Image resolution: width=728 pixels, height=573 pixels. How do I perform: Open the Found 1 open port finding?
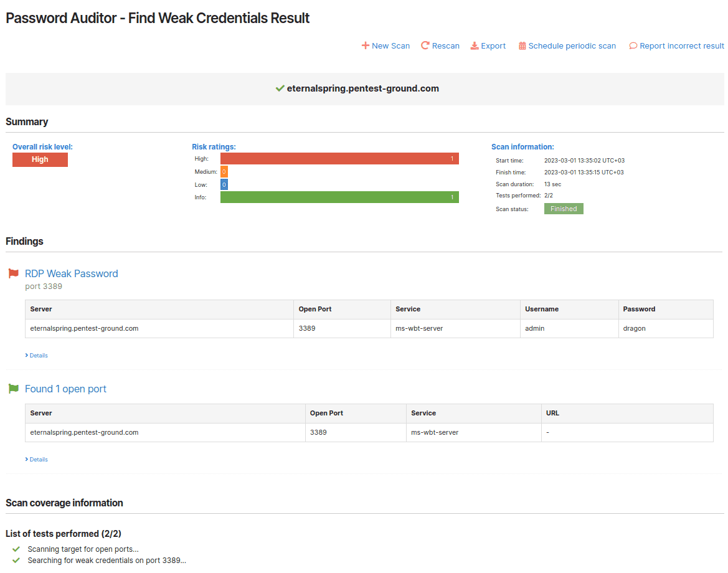click(x=65, y=389)
